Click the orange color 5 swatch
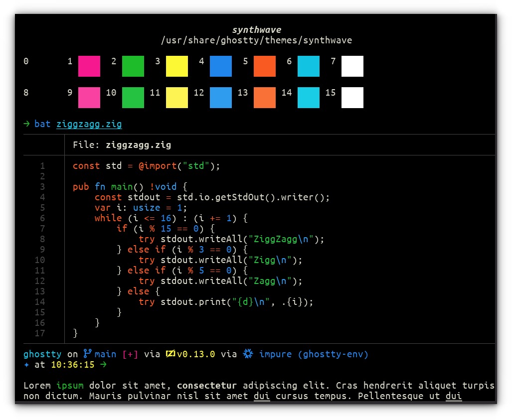Screen dimensions: 512x420 [265, 66]
